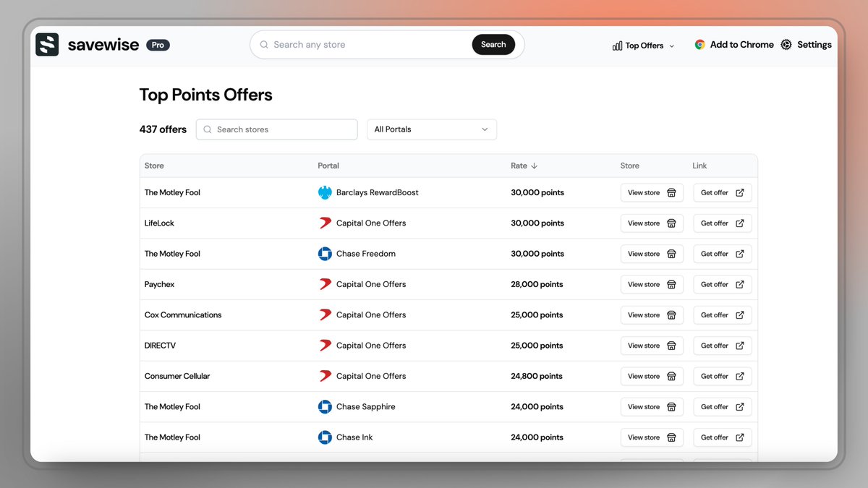Sort by Rate using the arrow icon

pos(534,166)
